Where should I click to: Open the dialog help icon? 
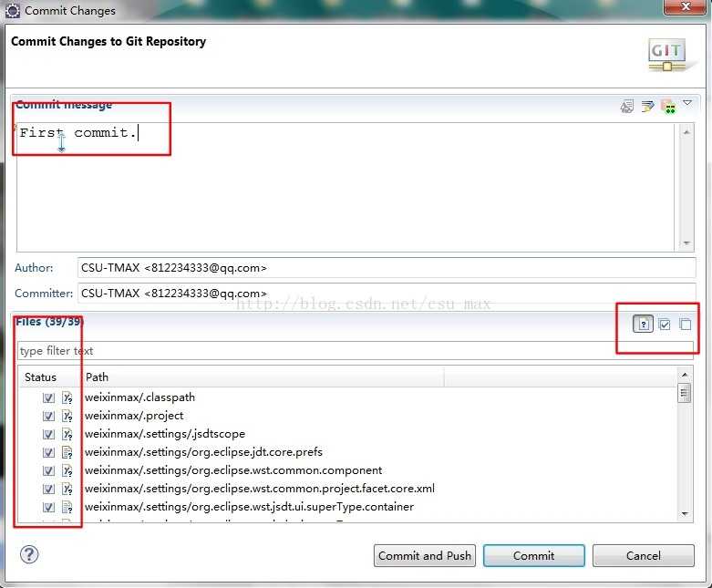click(29, 554)
